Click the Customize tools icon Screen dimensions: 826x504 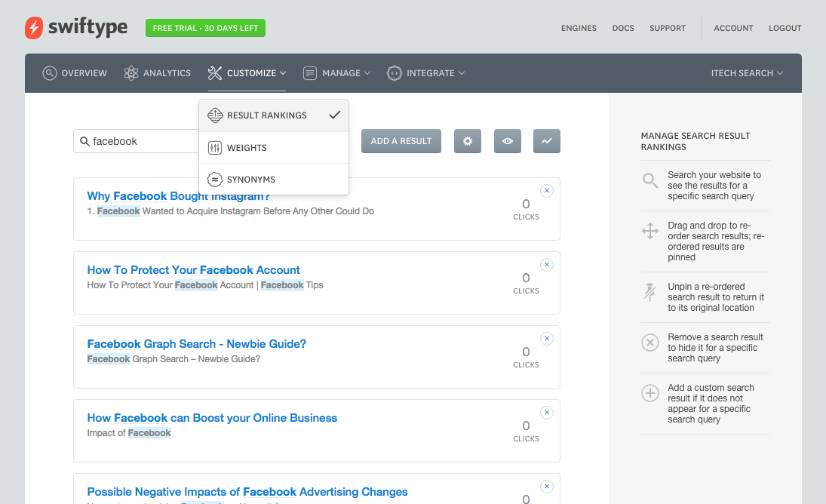215,73
